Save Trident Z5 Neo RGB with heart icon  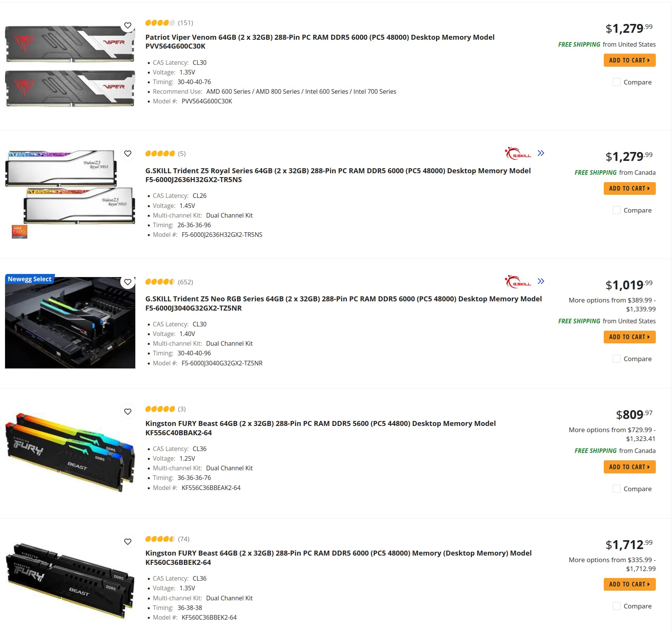(128, 282)
